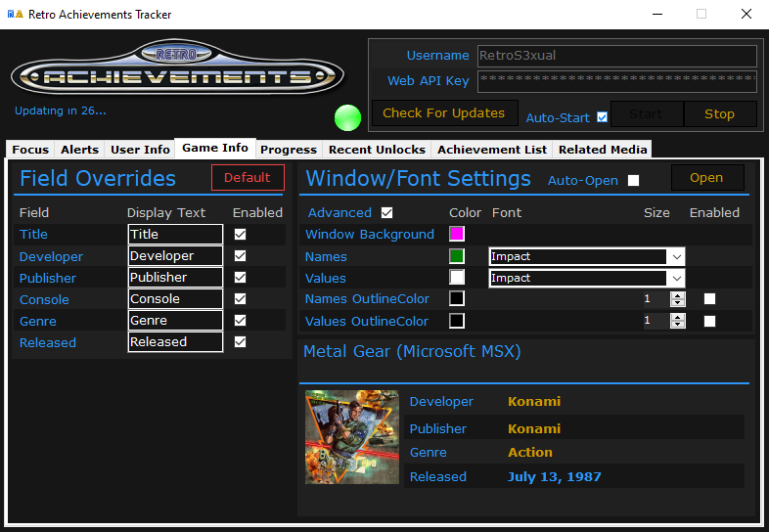This screenshot has width=769, height=532.
Task: Open the Metal Gear box art thumbnail
Action: (x=351, y=437)
